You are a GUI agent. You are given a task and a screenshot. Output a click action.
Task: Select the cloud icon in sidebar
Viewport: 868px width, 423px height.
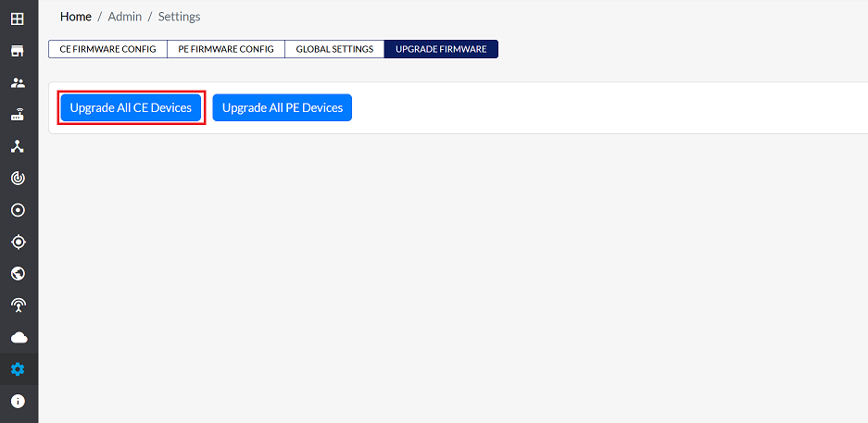tap(19, 337)
